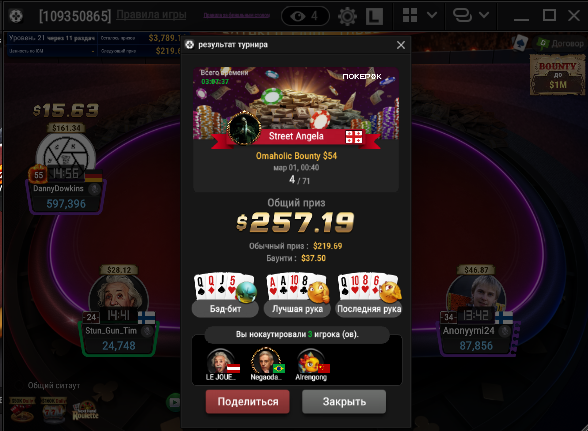Open the Roulette mini-game icon
588x431 pixels.
pyautogui.click(x=85, y=410)
